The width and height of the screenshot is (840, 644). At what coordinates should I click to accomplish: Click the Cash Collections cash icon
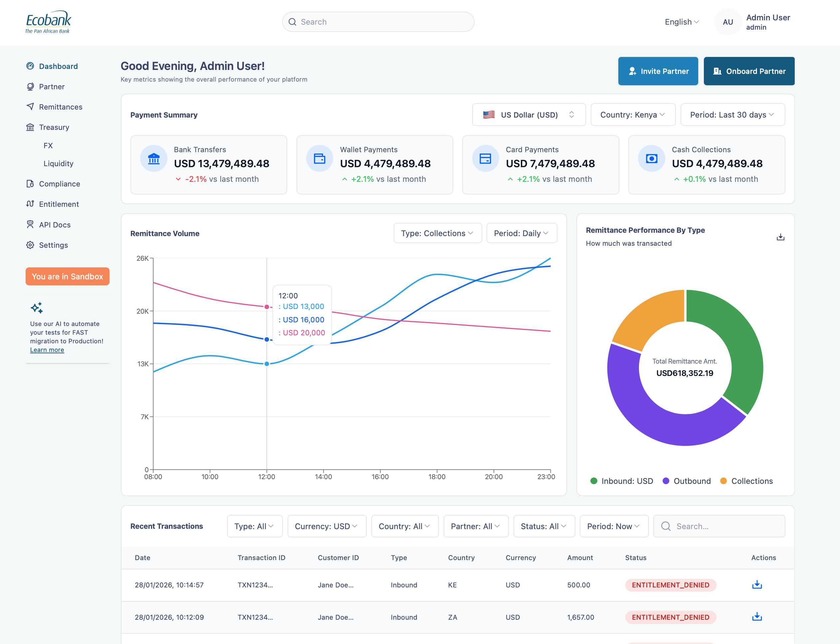651,158
